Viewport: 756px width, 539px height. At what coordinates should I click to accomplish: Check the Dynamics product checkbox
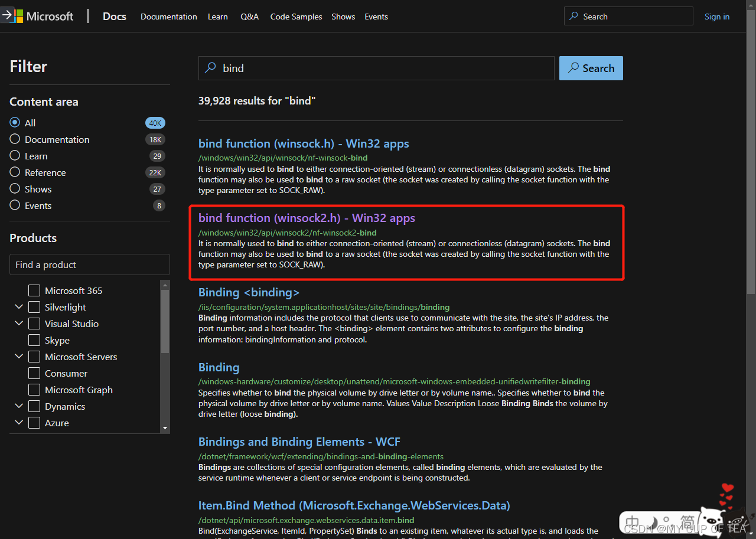coord(34,406)
